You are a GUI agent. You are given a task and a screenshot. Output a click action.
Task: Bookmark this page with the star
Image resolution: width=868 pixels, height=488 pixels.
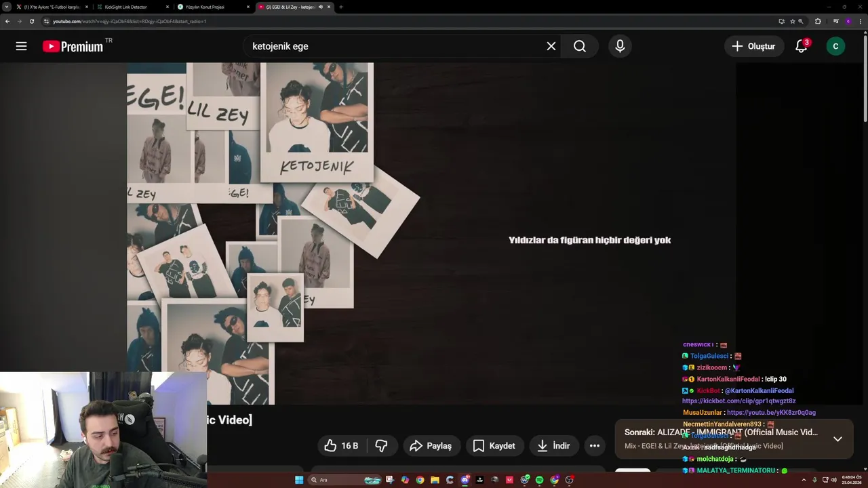coord(792,21)
